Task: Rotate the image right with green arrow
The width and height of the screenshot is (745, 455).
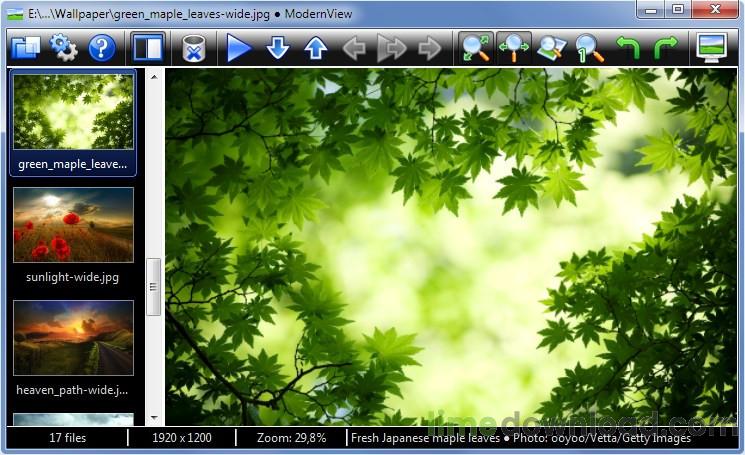Action: tap(666, 47)
